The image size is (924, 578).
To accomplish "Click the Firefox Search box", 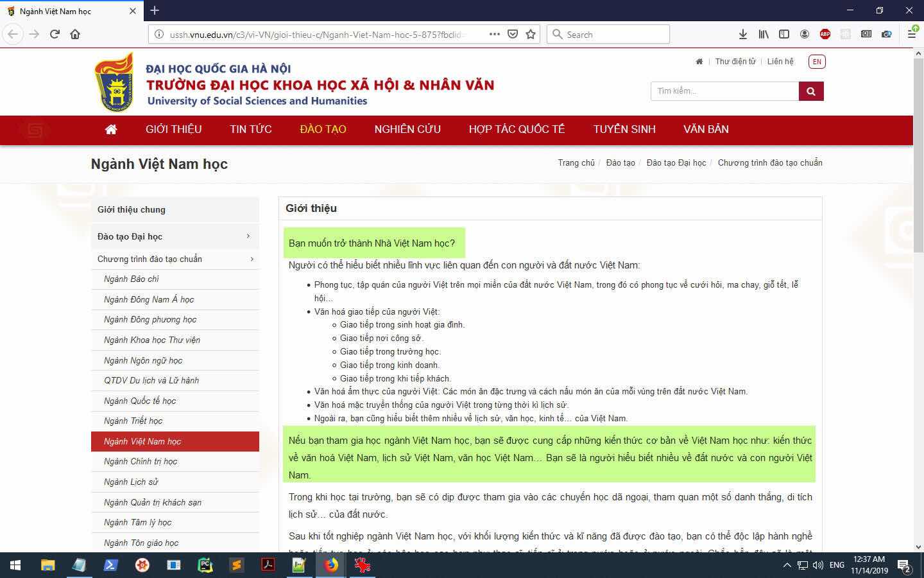I will (x=608, y=34).
